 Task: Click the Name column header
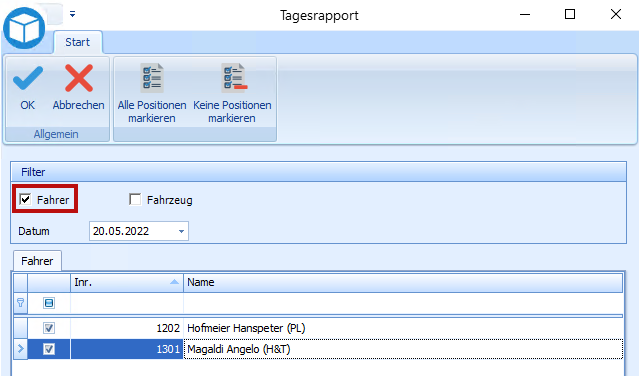(x=403, y=282)
